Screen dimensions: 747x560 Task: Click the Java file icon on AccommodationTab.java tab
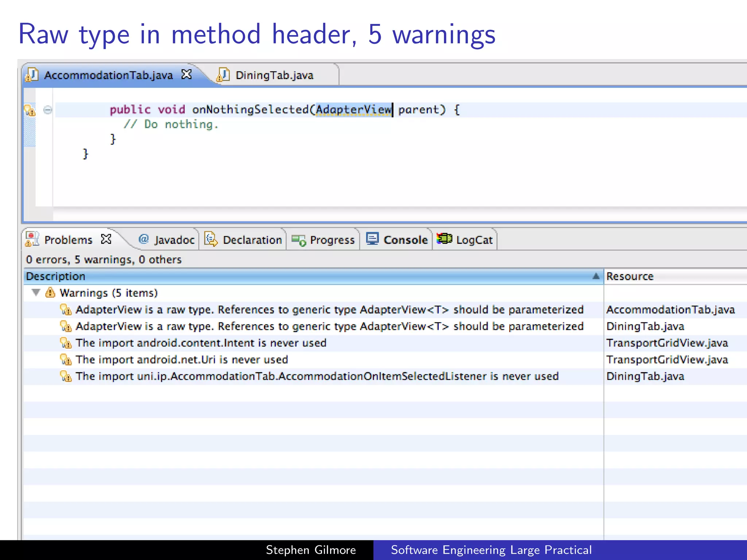click(x=32, y=75)
